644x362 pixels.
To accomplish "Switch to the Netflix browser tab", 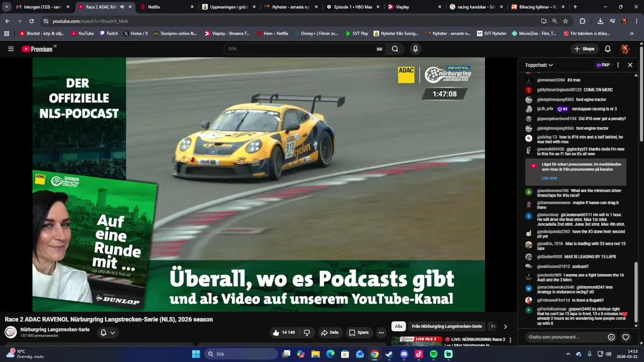I will point(168,7).
